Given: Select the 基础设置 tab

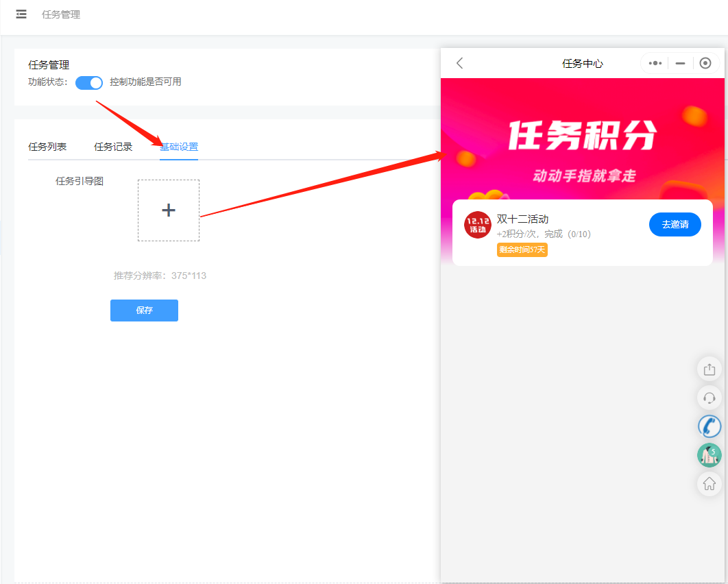Looking at the screenshot, I should point(179,147).
